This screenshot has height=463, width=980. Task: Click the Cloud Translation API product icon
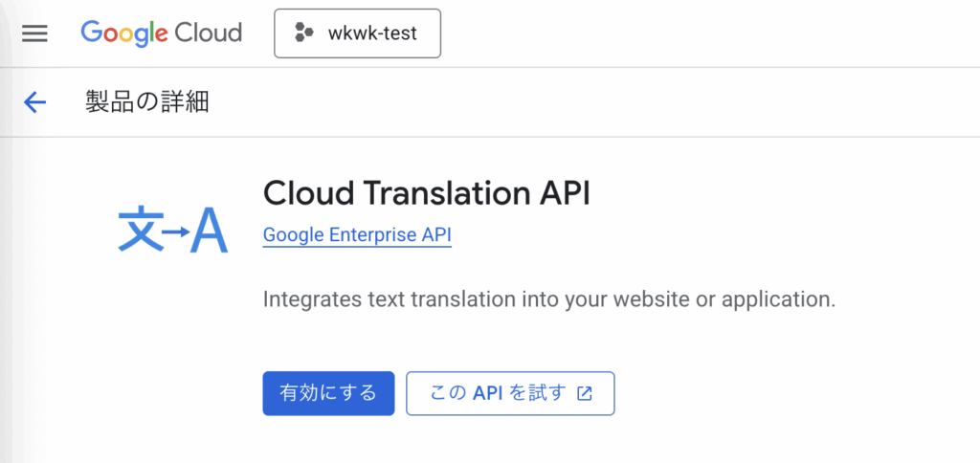[173, 230]
